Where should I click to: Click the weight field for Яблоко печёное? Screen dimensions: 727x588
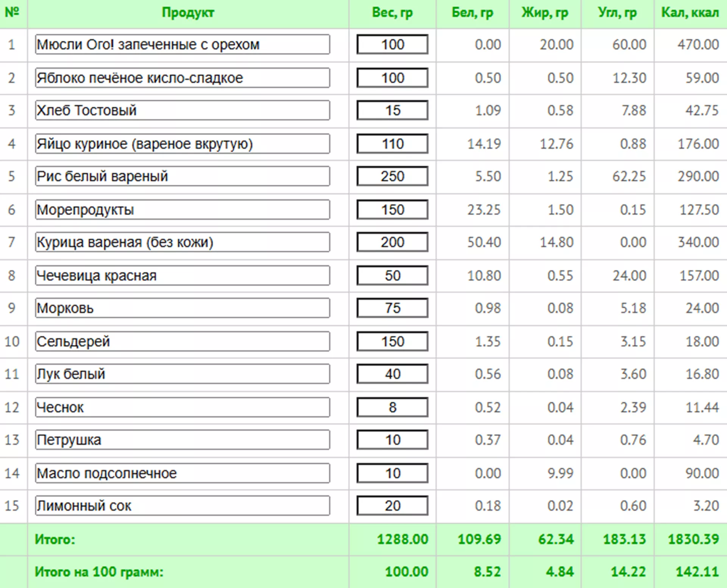point(392,78)
